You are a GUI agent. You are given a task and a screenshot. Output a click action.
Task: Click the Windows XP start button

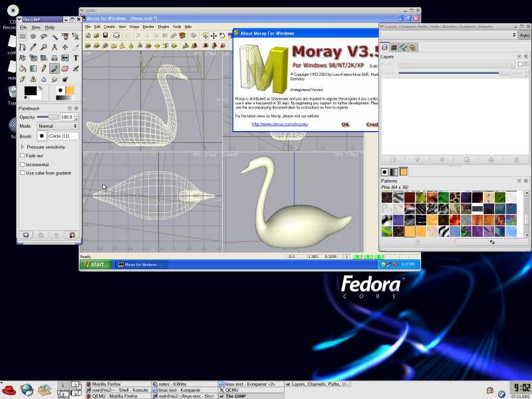pyautogui.click(x=94, y=264)
